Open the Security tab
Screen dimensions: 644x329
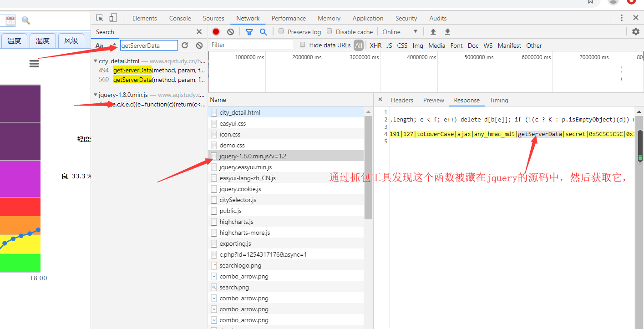point(406,18)
